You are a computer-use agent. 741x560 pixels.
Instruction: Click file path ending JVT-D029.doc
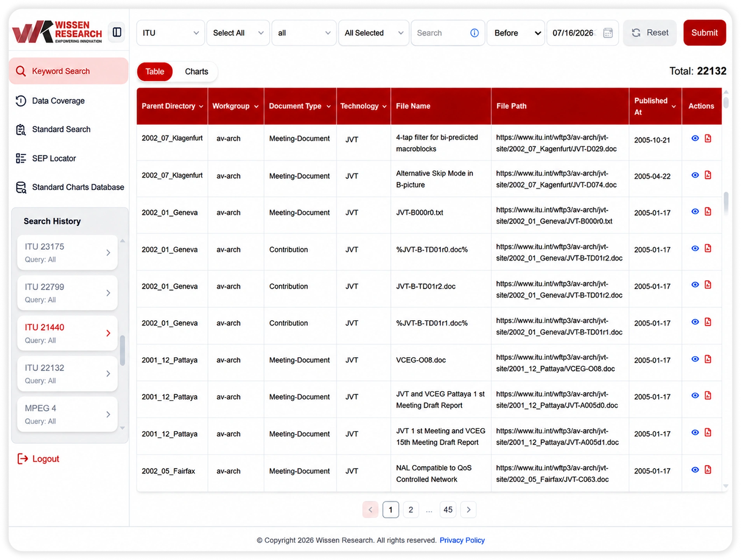556,143
